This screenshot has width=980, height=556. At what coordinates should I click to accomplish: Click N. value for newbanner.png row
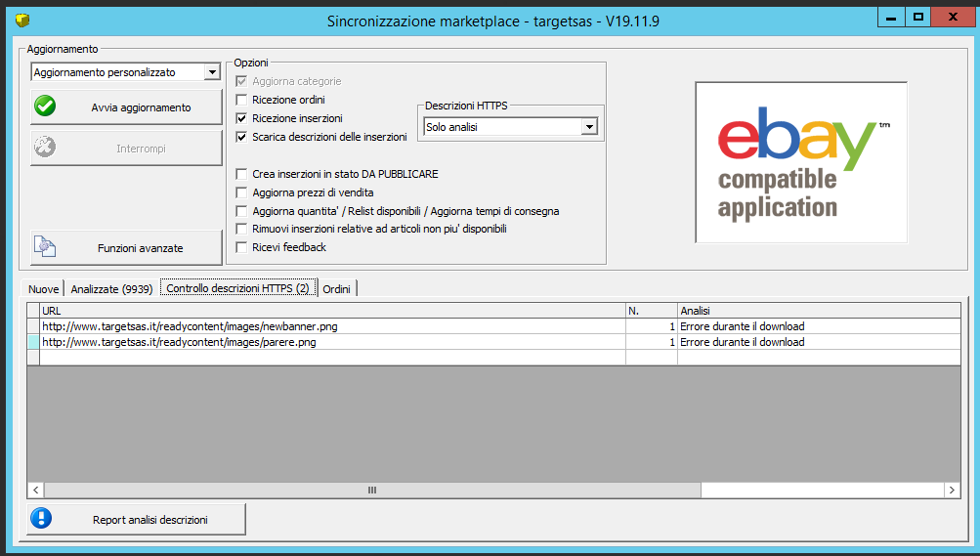click(x=652, y=326)
